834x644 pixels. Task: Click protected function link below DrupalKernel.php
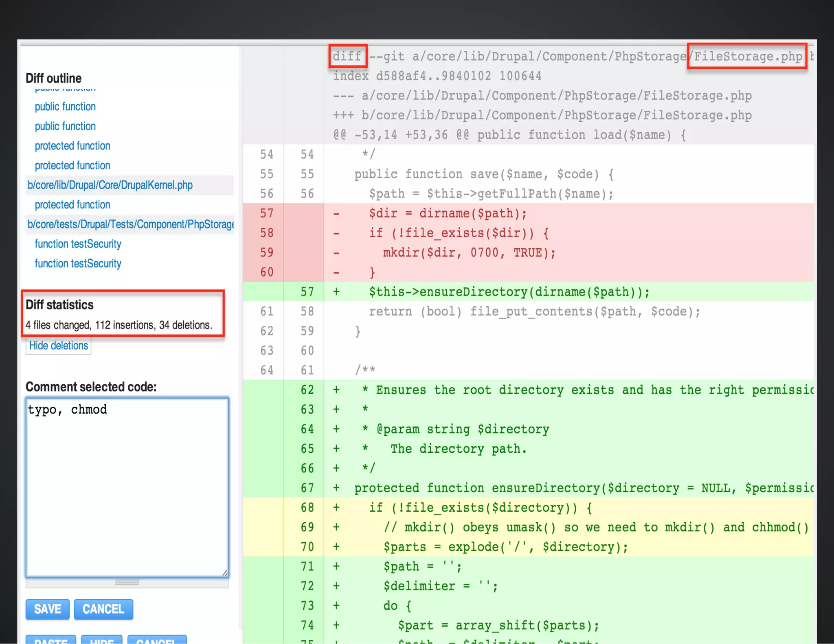click(72, 205)
